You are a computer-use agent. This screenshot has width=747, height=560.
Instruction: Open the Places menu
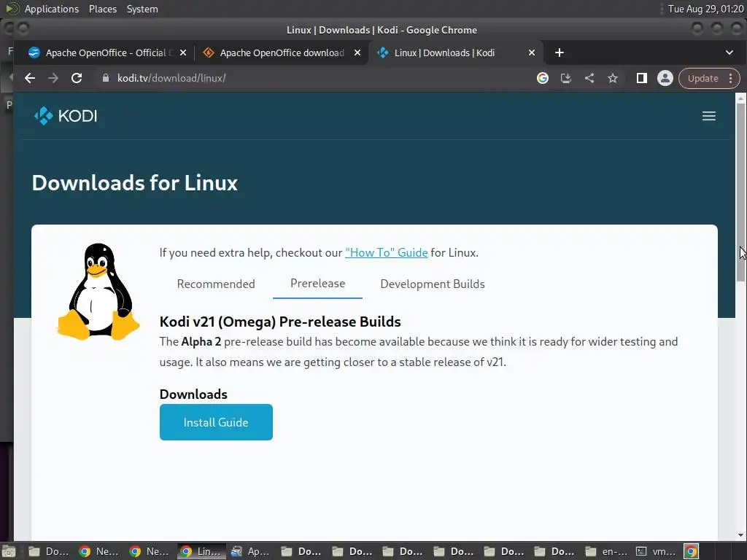pyautogui.click(x=102, y=9)
